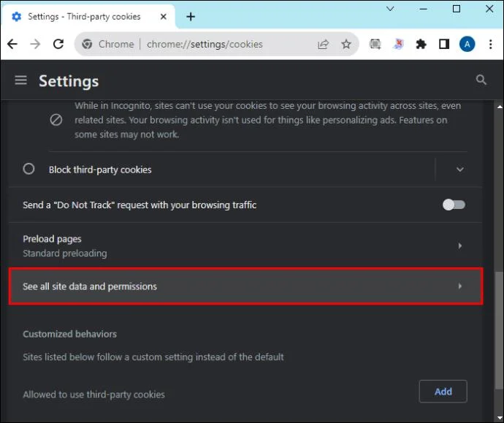Open Chrome's three-dot menu
This screenshot has width=504, height=423.
pos(491,44)
